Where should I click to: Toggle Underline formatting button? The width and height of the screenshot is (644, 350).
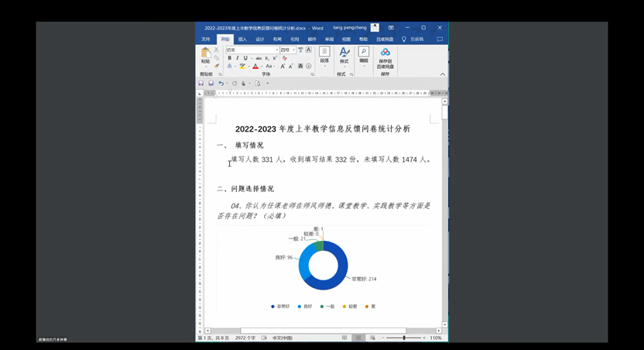click(245, 58)
